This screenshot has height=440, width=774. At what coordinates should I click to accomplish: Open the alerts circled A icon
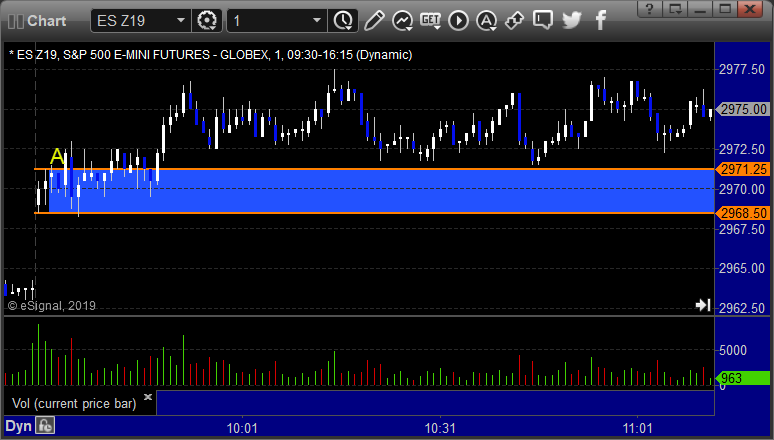(487, 21)
